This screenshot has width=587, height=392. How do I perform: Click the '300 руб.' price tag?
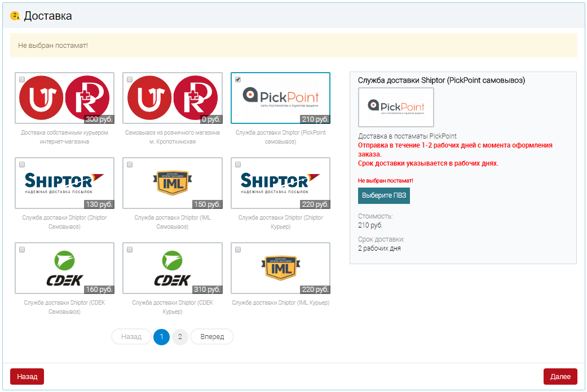click(99, 119)
